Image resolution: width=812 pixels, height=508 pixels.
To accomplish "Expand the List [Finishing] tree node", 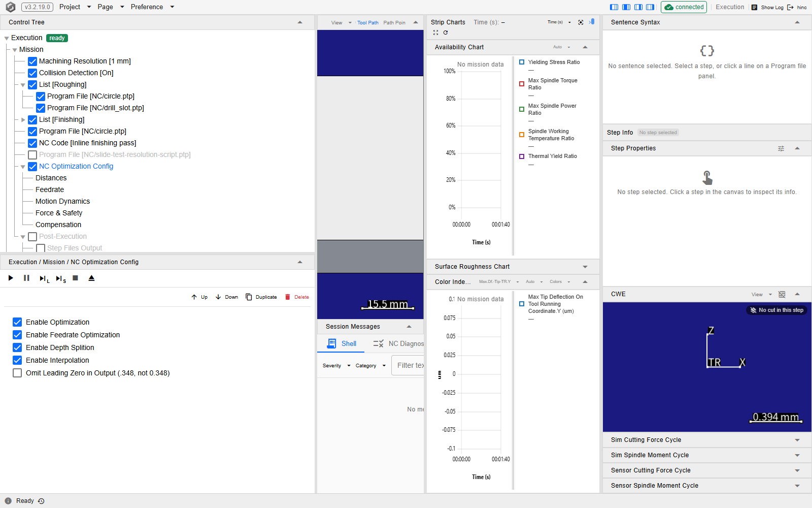I will click(x=23, y=120).
